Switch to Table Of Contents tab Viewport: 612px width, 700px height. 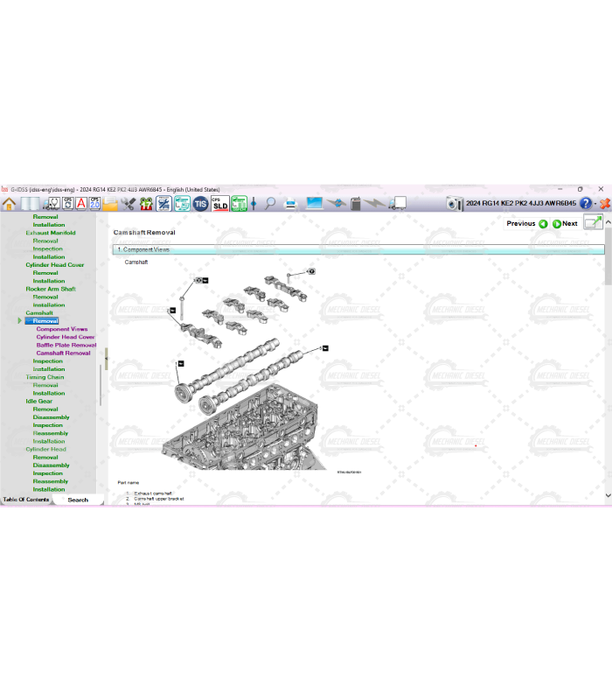pos(26,500)
